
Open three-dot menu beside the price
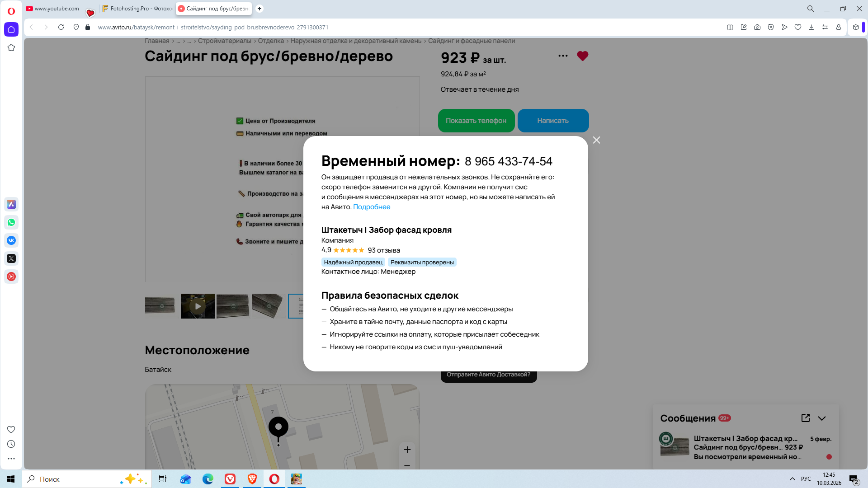563,56
